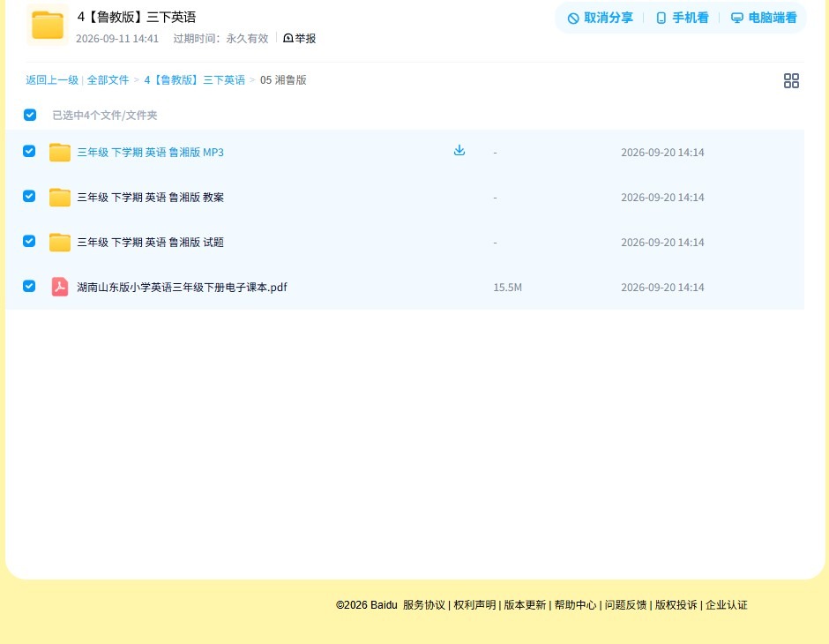This screenshot has height=644, width=829.
Task: Click the large share folder icon in header
Action: (x=48, y=25)
